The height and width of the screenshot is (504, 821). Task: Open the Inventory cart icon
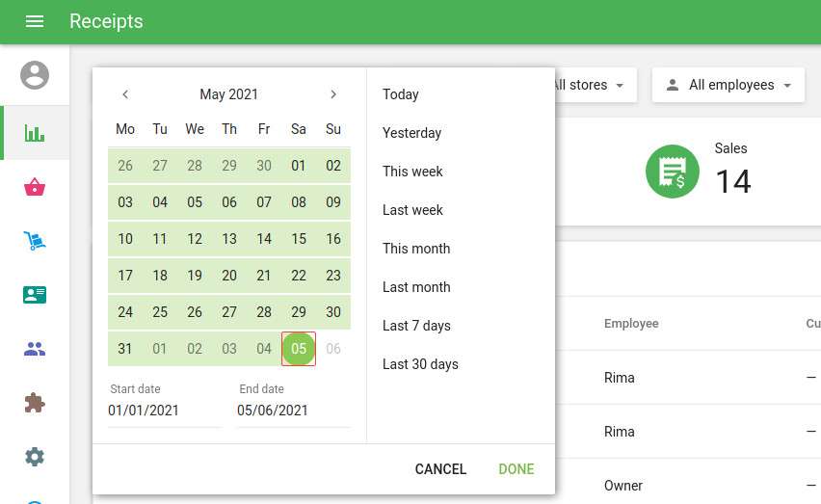(35, 241)
